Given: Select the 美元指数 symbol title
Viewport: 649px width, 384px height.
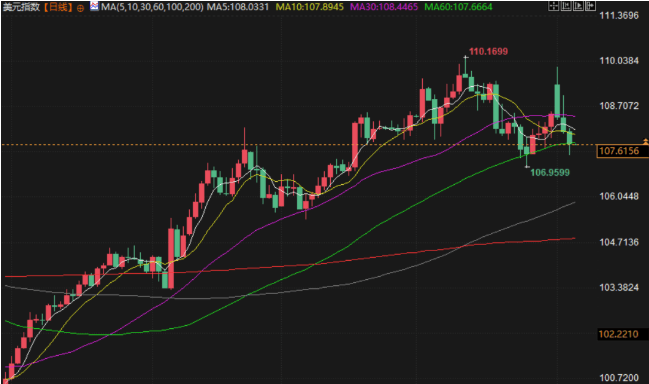Looking at the screenshot, I should click(21, 7).
